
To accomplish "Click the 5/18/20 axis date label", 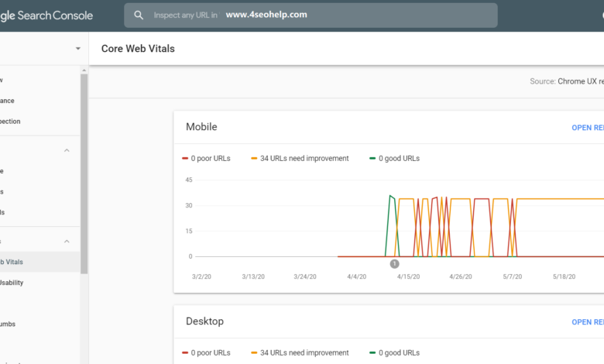I will (x=564, y=276).
